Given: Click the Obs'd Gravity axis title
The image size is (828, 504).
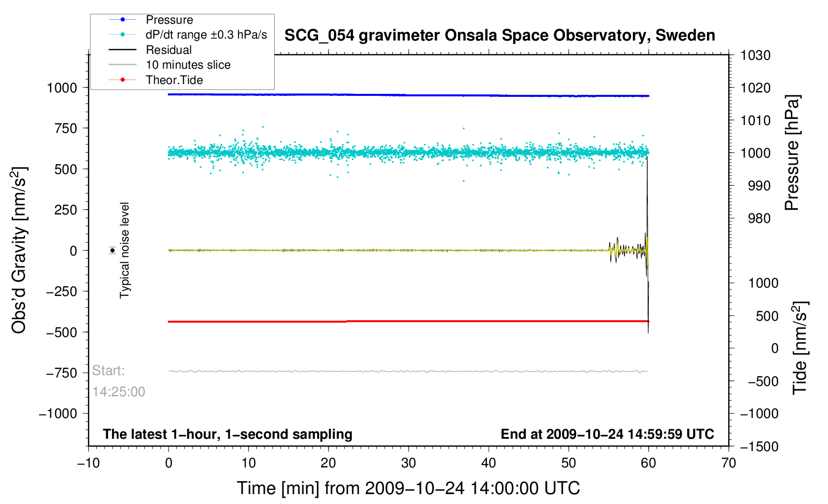Looking at the screenshot, I should pyautogui.click(x=20, y=251).
